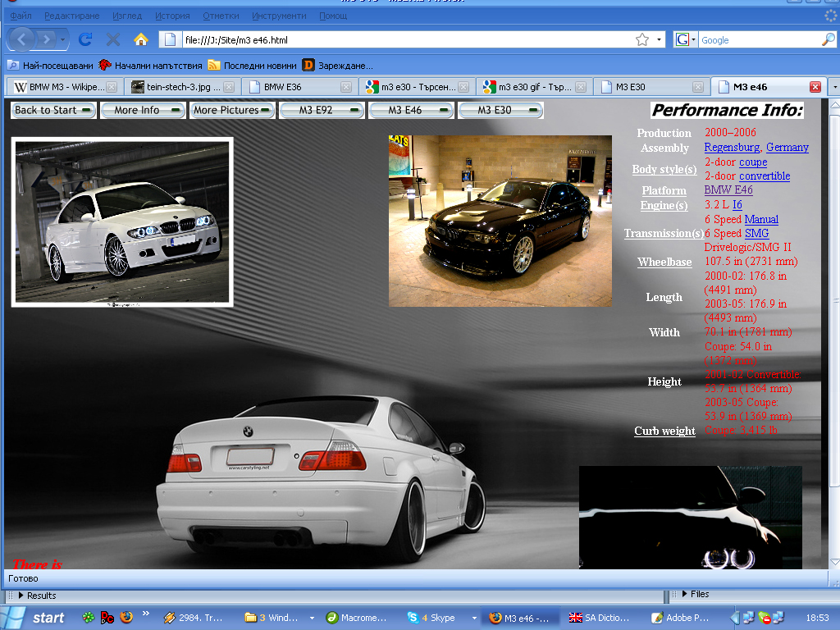Open the back/forward history dropdown arrow
The width and height of the screenshot is (840, 630).
click(x=62, y=39)
